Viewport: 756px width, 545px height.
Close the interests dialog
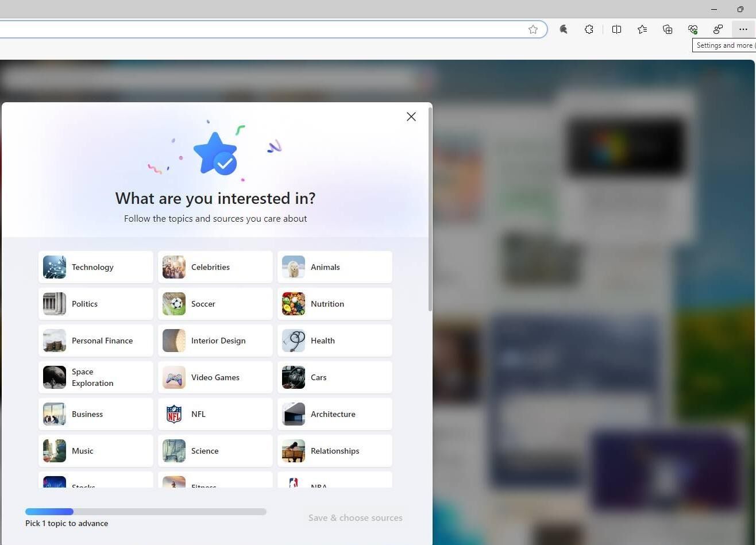411,117
